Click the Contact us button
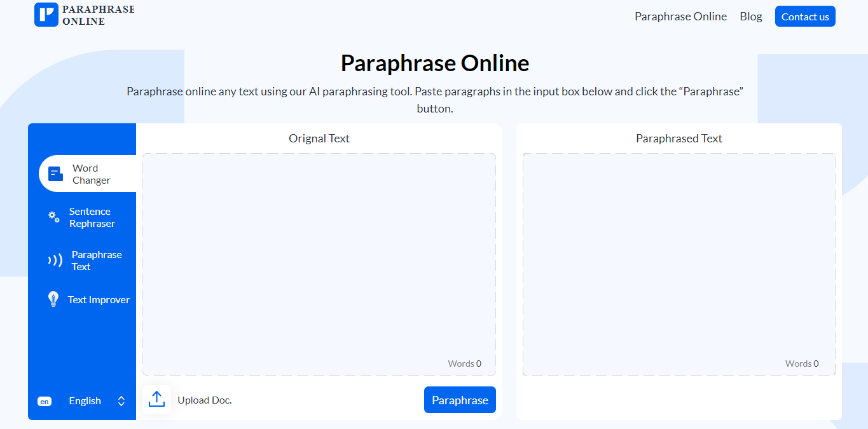 [x=805, y=17]
